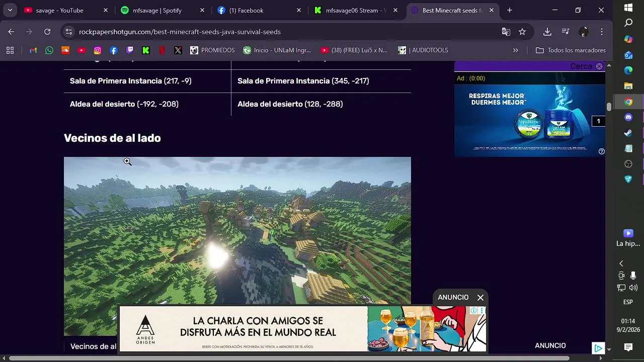644x362 pixels.
Task: Open media controls in Chrome toolbar
Action: point(566,32)
